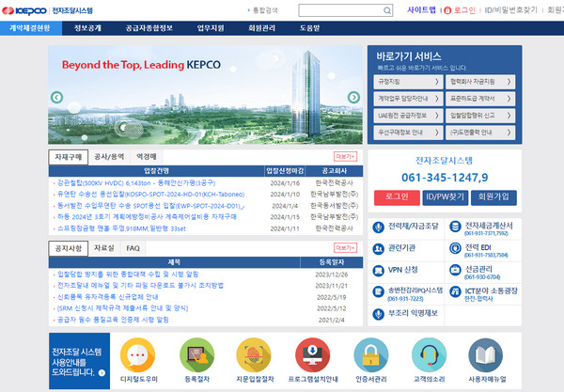Open (구)도면출력 안내 shortcut

(x=480, y=133)
